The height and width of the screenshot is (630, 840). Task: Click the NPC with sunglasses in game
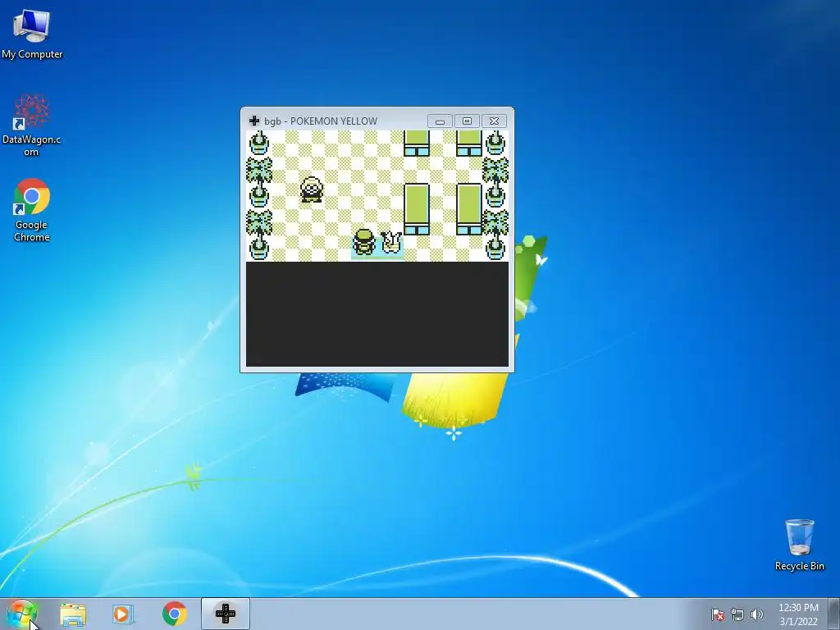[x=311, y=189]
